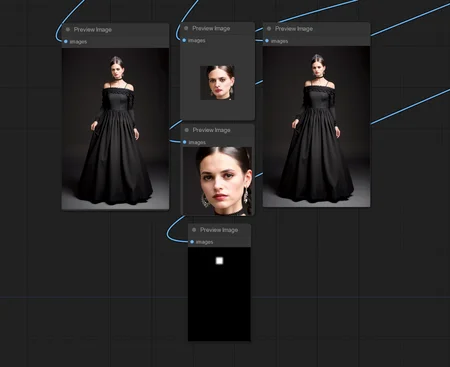Select Preview Image title above small face crop
The height and width of the screenshot is (367, 450).
[x=211, y=29]
